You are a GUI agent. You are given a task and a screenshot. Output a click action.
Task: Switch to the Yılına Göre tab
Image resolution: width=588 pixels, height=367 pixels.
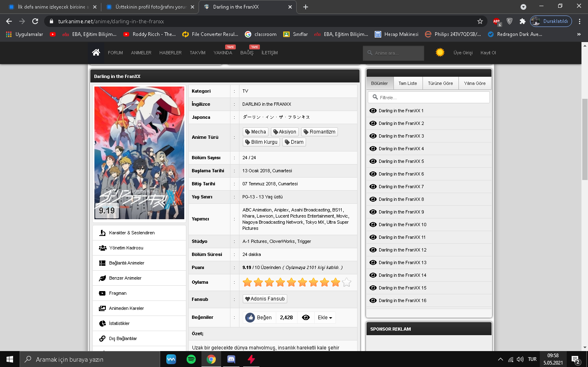[x=475, y=83]
